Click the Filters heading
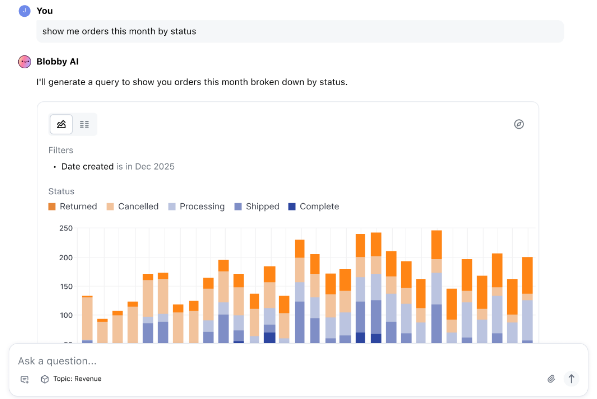The height and width of the screenshot is (399, 597). coord(61,150)
